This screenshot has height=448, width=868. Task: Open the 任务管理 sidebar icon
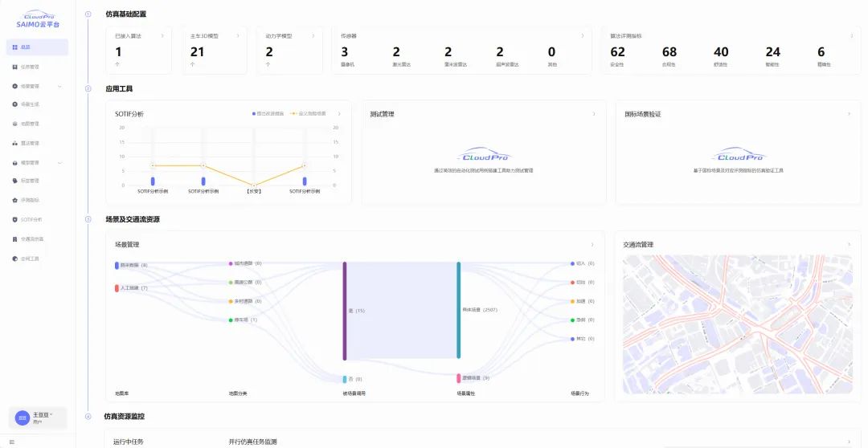click(15, 67)
